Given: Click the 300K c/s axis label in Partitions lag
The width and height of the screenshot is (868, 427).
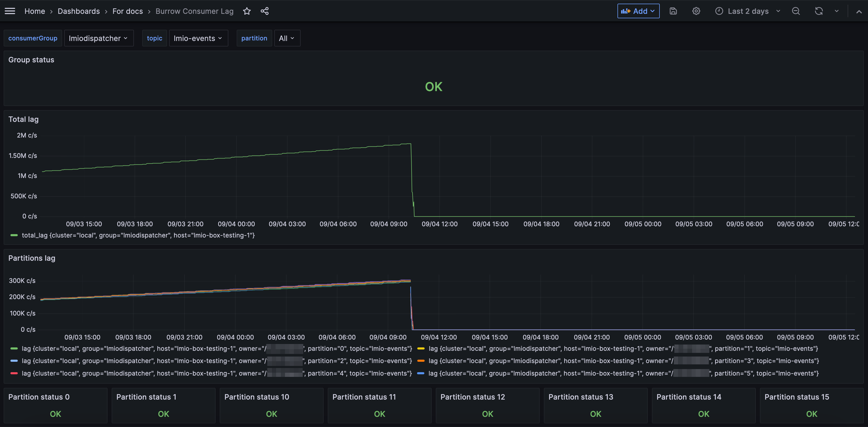Looking at the screenshot, I should click(22, 281).
